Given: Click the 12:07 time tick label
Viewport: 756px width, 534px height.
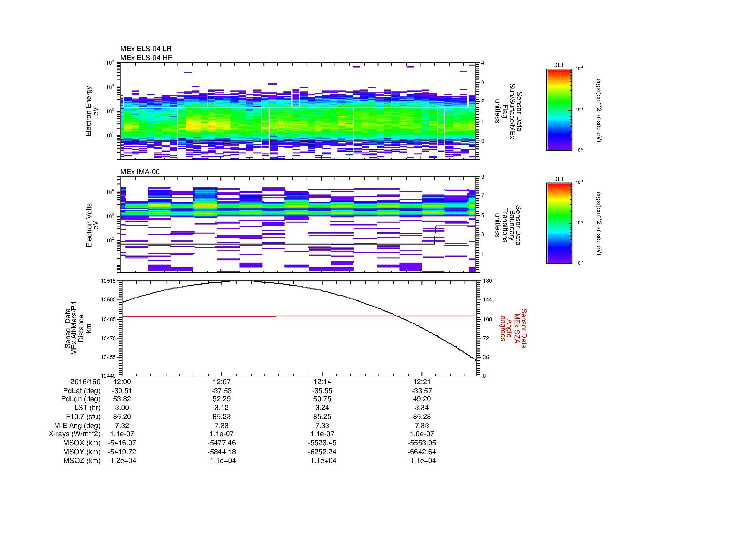Looking at the screenshot, I should pos(222,382).
